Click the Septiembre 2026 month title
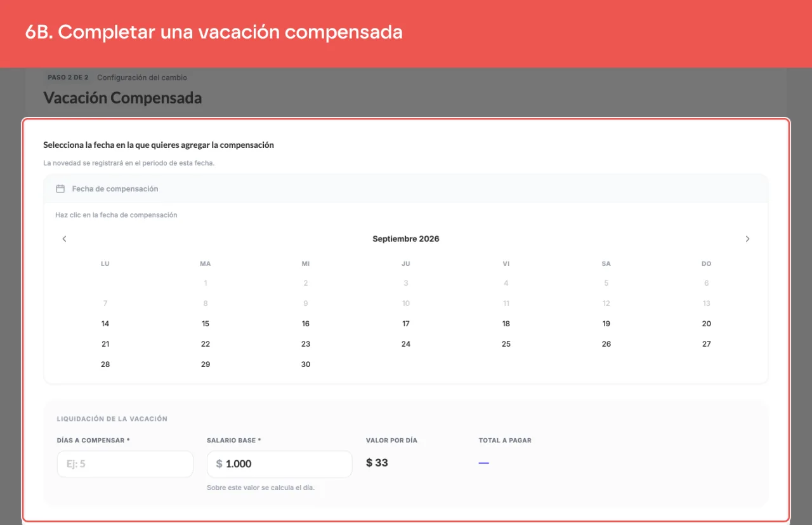Image resolution: width=812 pixels, height=525 pixels. coord(406,239)
